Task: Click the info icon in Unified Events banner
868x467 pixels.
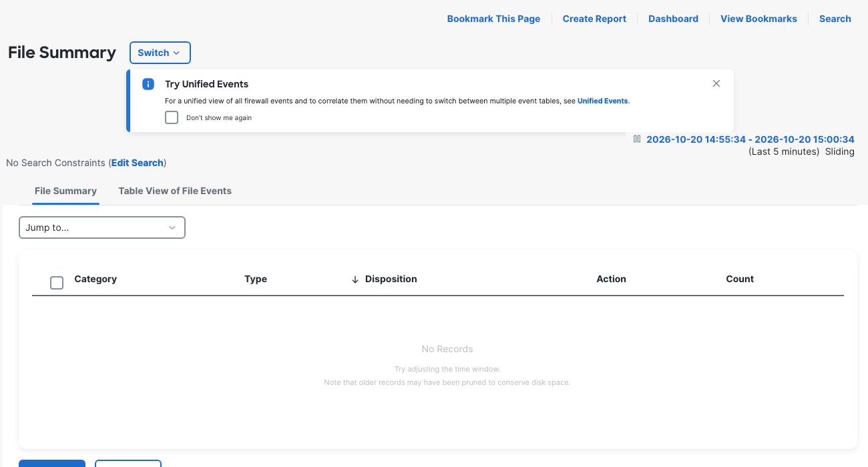Action: pos(148,85)
